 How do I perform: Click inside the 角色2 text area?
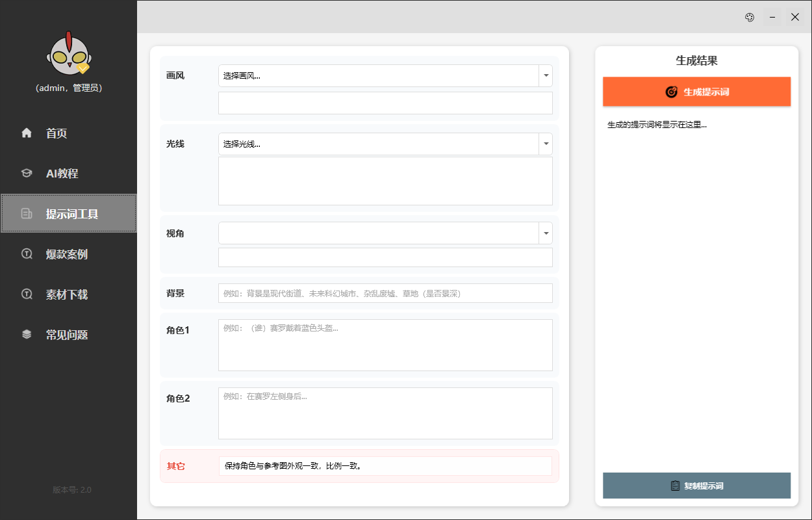[385, 413]
